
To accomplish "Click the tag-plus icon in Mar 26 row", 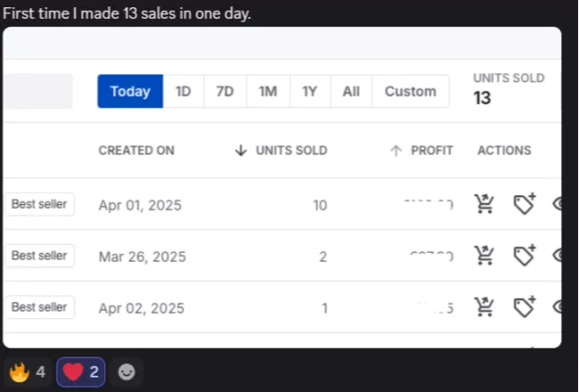I will point(524,256).
